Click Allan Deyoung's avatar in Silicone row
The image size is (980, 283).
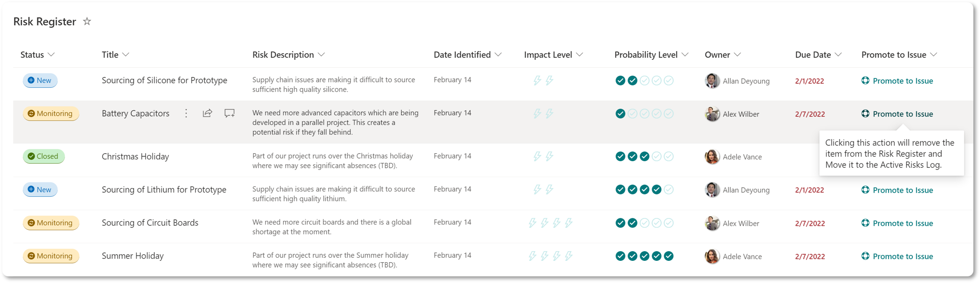click(x=712, y=81)
